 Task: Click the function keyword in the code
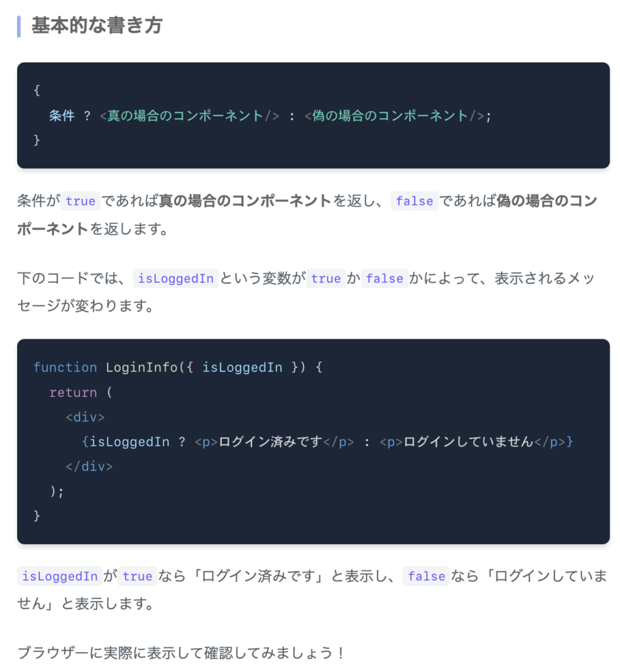[65, 367]
